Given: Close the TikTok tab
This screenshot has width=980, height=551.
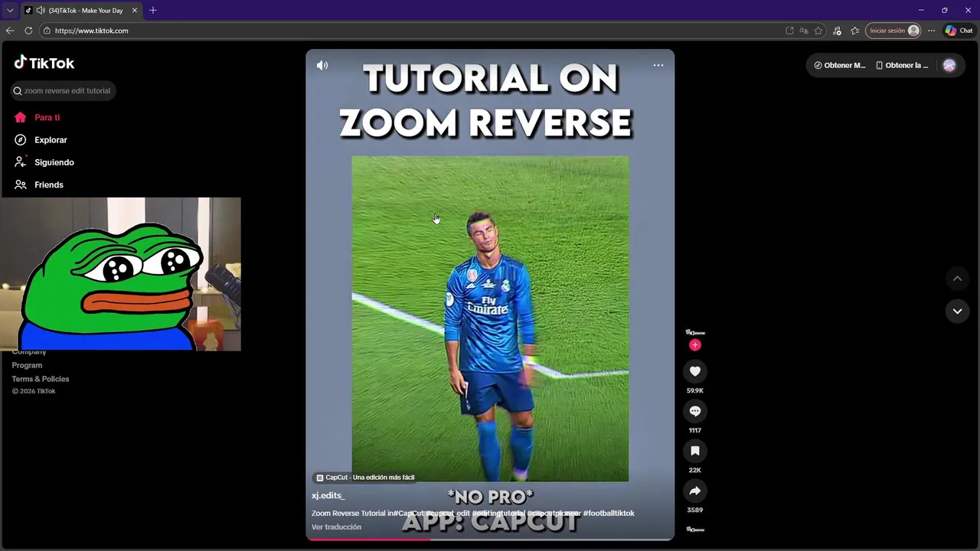Looking at the screenshot, I should tap(135, 11).
